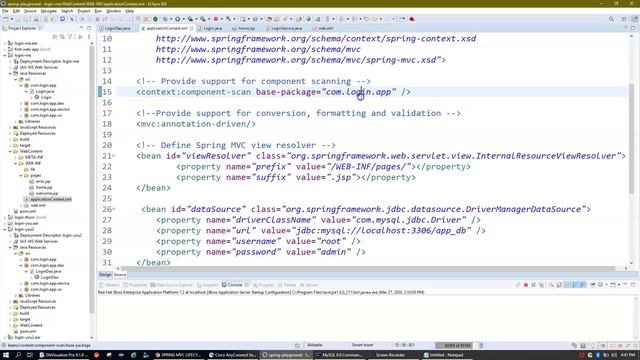Select web.xml under WEB-INF
The width and height of the screenshot is (640, 360).
pyautogui.click(x=38, y=205)
